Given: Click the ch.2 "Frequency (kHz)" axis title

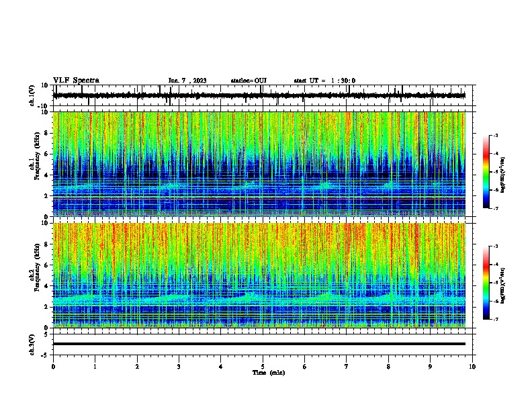Looking at the screenshot, I should pos(37,267).
